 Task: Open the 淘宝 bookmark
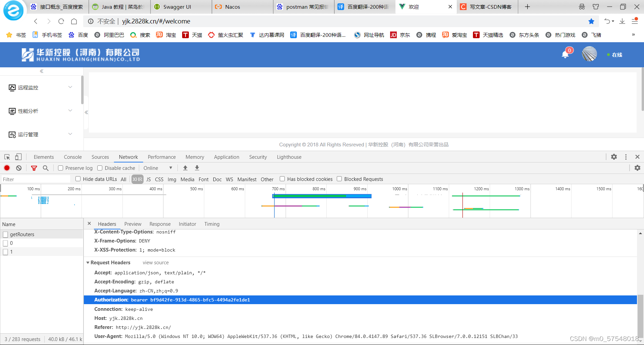[166, 35]
